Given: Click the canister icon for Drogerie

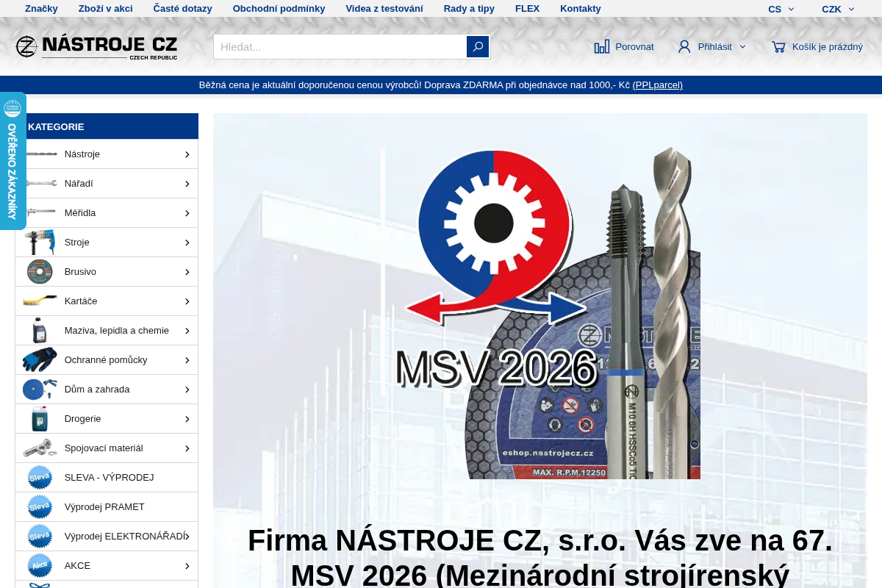Looking at the screenshot, I should coord(40,419).
